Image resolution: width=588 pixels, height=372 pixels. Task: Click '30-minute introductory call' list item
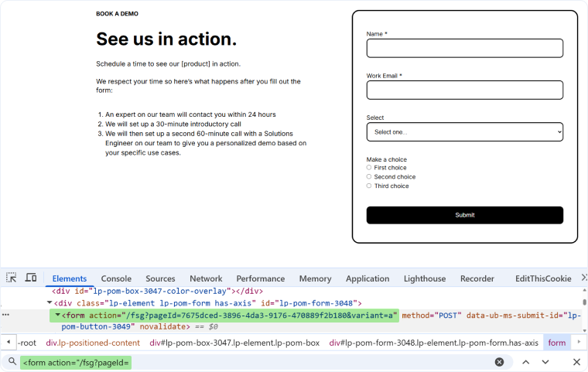(173, 124)
